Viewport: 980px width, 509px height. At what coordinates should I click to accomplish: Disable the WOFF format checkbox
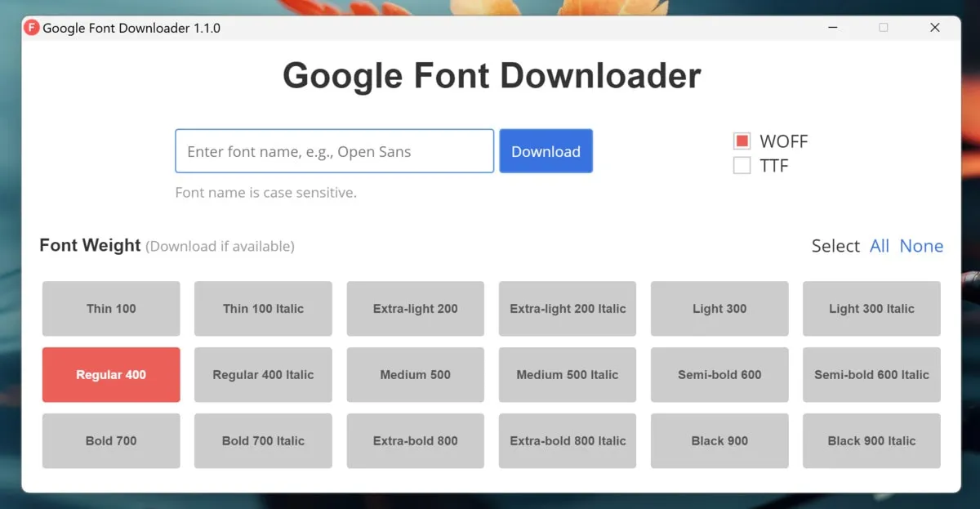tap(742, 141)
